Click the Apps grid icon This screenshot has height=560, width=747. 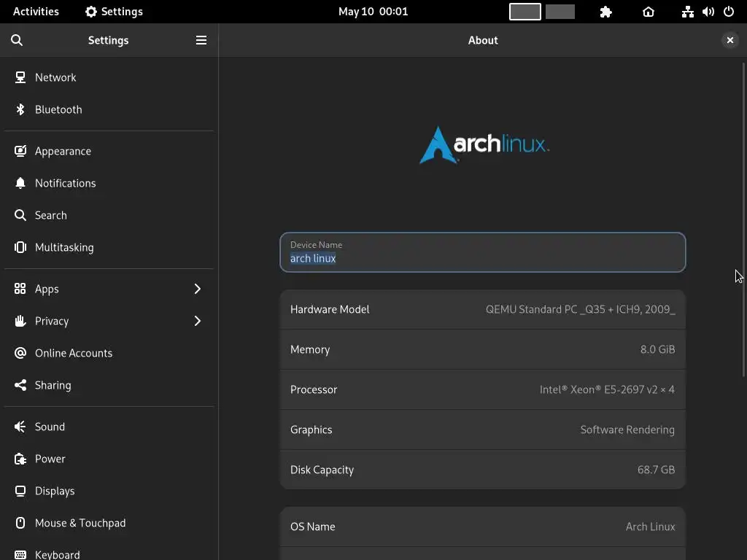tap(20, 289)
